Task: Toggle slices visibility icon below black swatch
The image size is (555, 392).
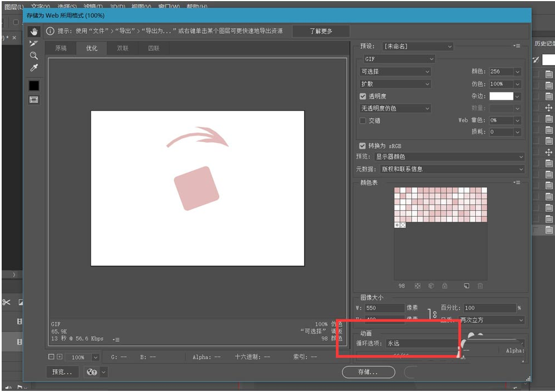Action: pos(34,100)
